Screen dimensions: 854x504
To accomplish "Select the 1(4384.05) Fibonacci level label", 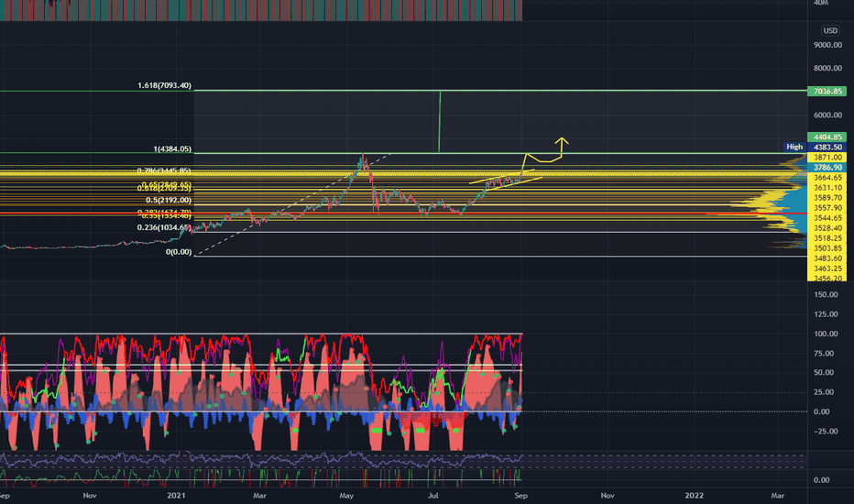I will 172,148.
